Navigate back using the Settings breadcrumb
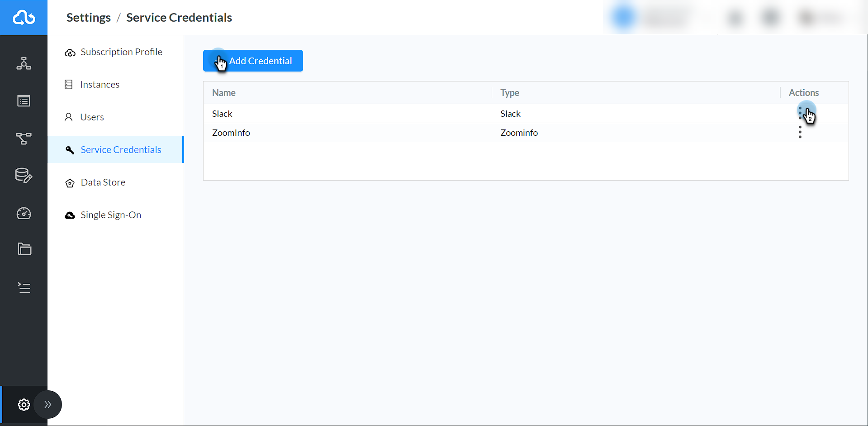The width and height of the screenshot is (868, 426). (x=88, y=17)
